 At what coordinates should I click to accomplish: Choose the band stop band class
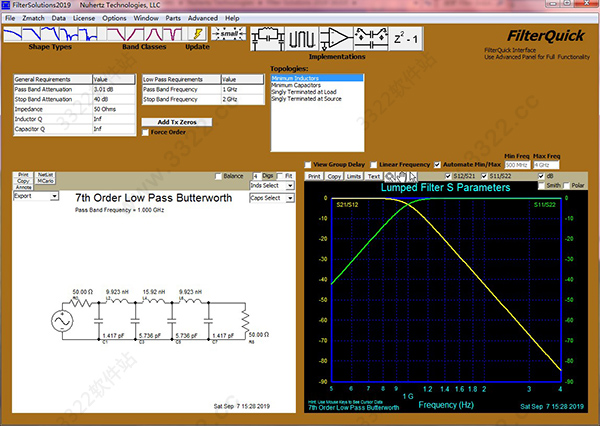(x=173, y=34)
